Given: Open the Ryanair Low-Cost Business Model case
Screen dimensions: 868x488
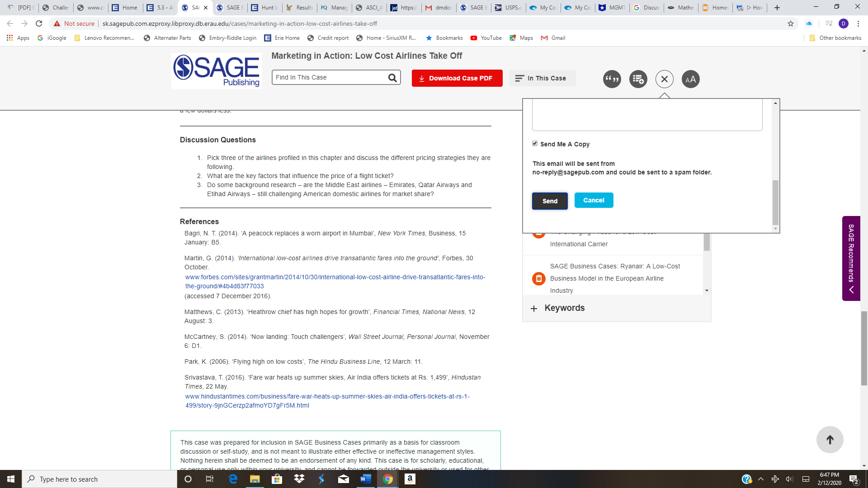Looking at the screenshot, I should click(x=615, y=278).
